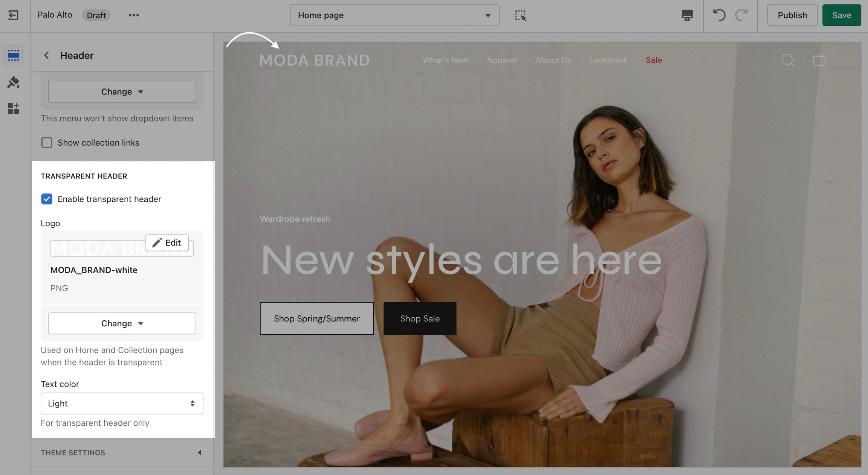The height and width of the screenshot is (475, 868).
Task: Activate the inspector selection tool icon
Action: click(x=520, y=15)
